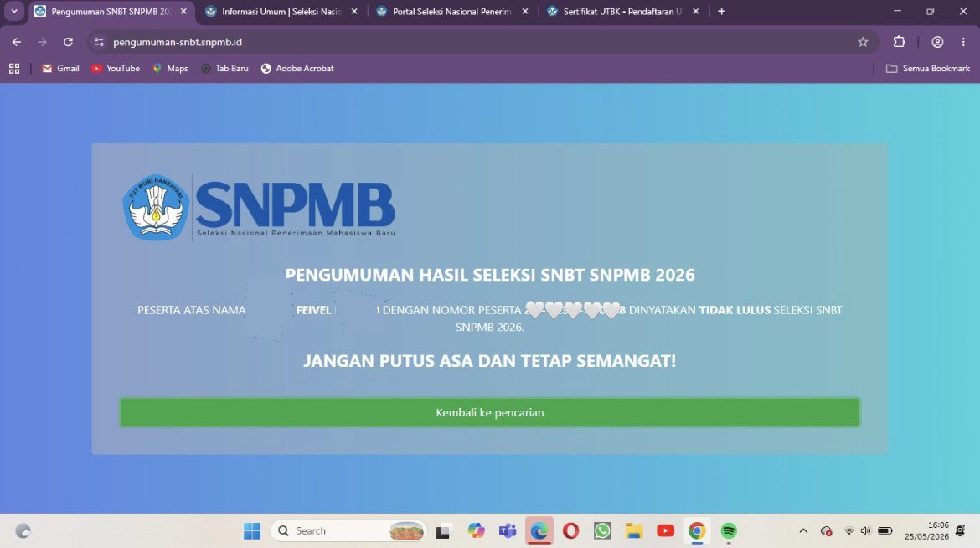Viewport: 980px width, 548px height.
Task: Expand the tab search dropdown arrow
Action: point(13,11)
